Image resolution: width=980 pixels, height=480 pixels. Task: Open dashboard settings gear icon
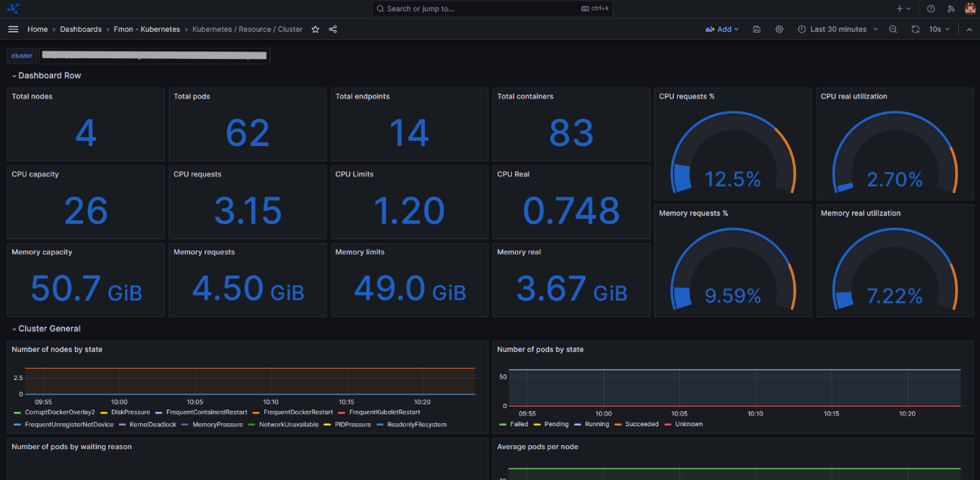(x=779, y=30)
